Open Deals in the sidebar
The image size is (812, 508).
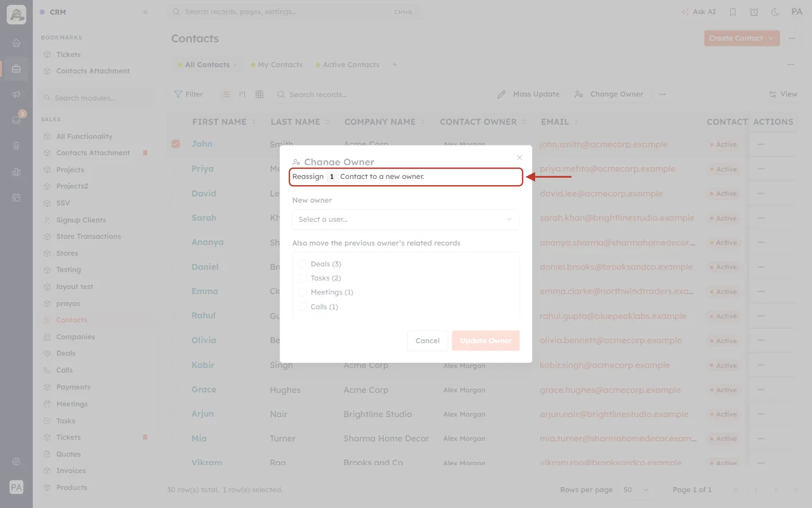[66, 353]
